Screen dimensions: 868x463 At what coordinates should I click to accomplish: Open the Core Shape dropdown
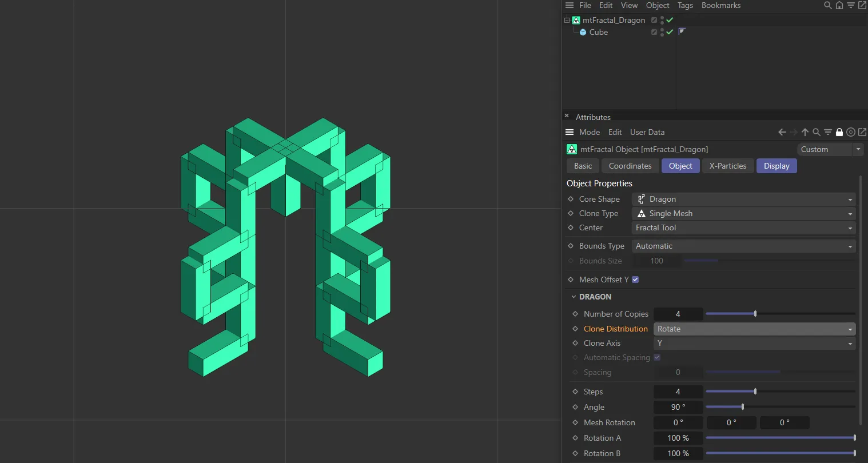pyautogui.click(x=743, y=199)
